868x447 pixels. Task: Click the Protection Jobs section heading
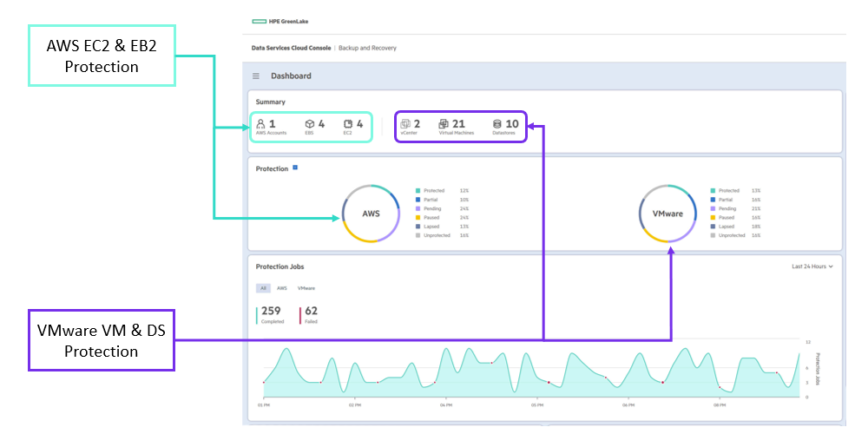click(x=279, y=266)
